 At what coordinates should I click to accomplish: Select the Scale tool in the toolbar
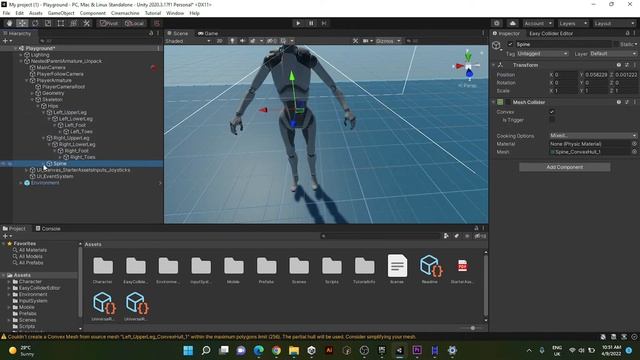click(48, 23)
